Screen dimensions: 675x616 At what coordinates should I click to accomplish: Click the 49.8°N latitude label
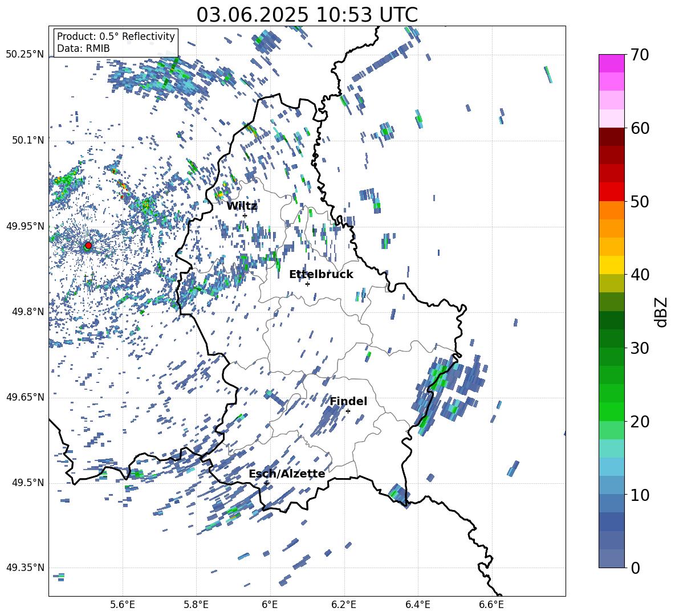[x=27, y=312]
